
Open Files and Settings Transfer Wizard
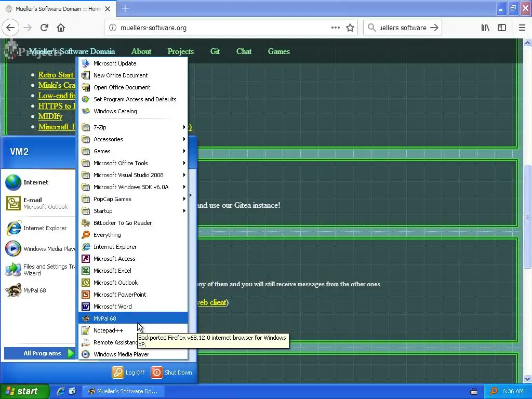pos(39,270)
